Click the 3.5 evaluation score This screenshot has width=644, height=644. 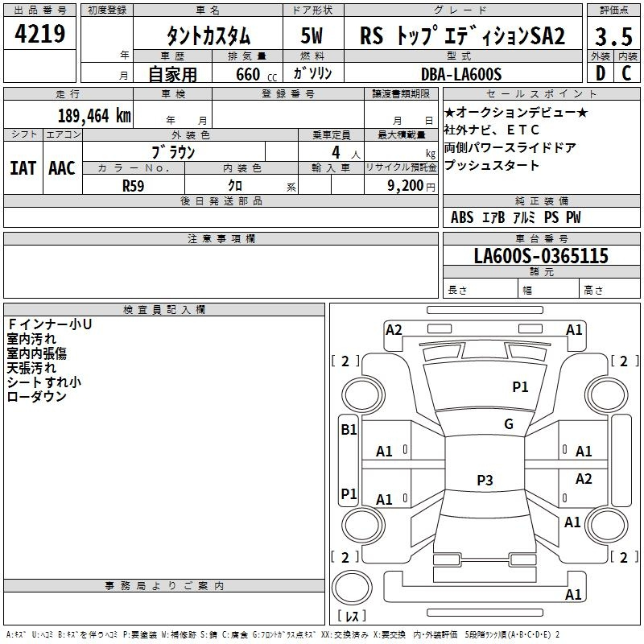click(x=612, y=35)
